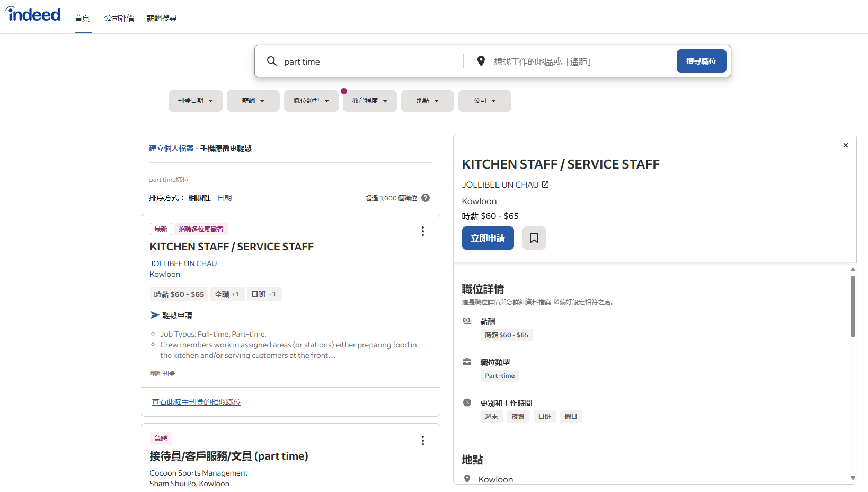Open the 建立個人檔案 link
Screen dimensions: 868x492
coord(172,148)
